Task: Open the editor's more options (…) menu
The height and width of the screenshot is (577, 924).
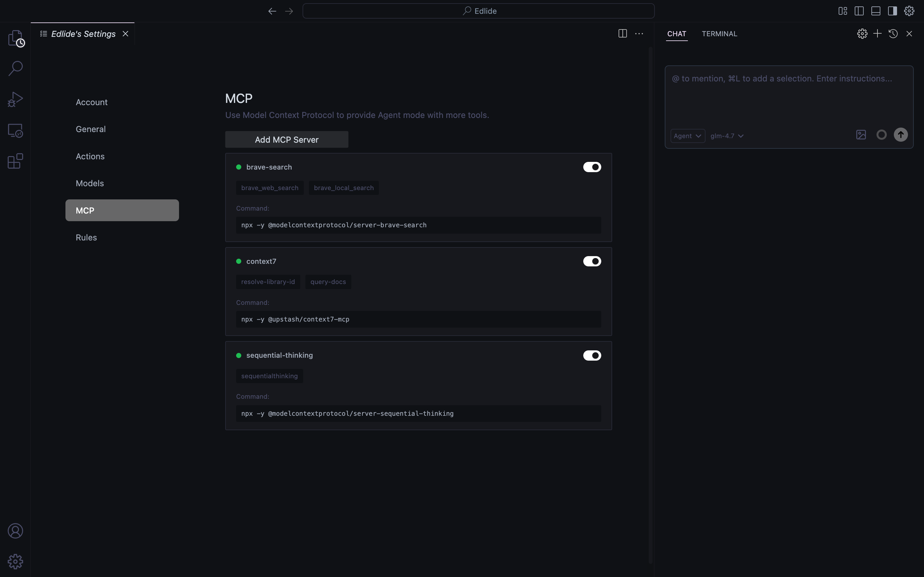Action: (x=639, y=34)
